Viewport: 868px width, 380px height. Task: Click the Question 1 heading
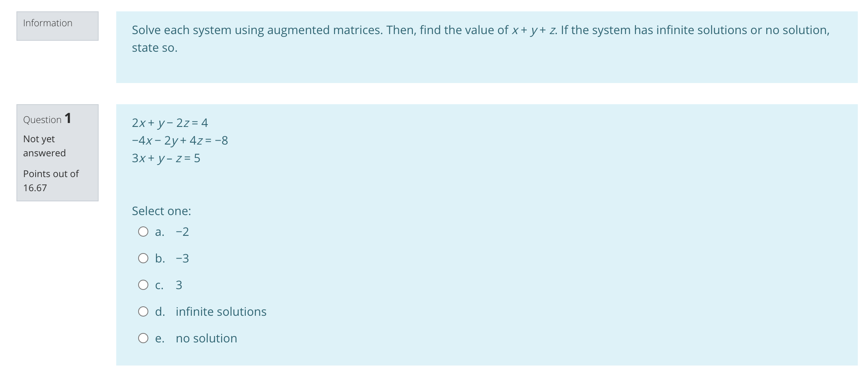tap(47, 119)
